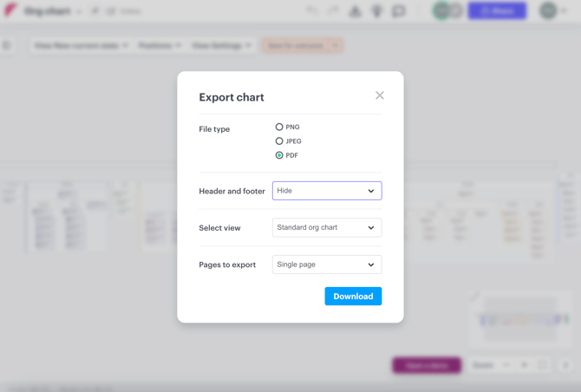
Task: Click the blue Share button
Action: pos(497,11)
